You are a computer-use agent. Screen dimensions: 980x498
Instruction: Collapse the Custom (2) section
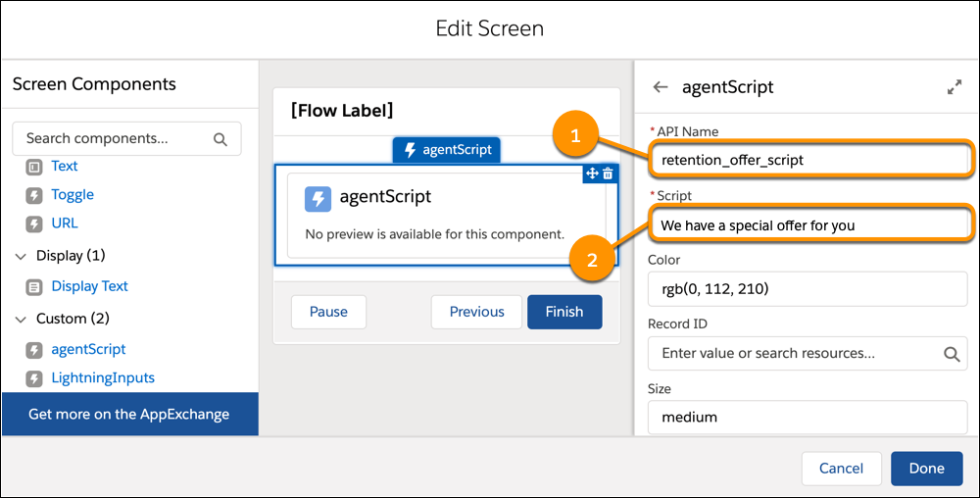coord(21,320)
